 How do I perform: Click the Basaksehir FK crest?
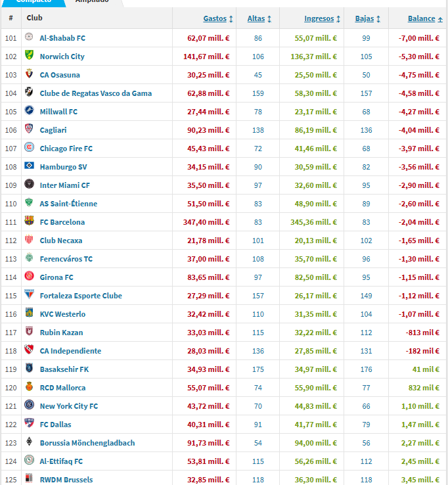coord(29,368)
